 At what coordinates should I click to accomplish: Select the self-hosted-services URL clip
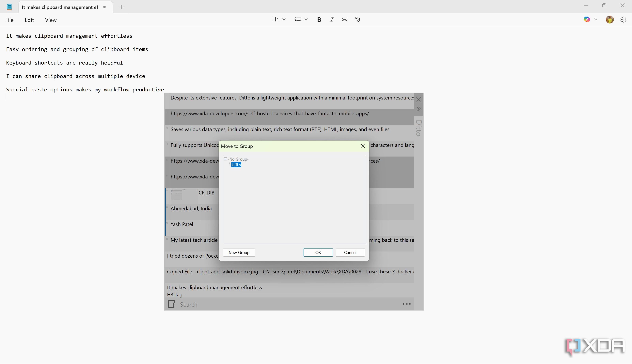coord(289,117)
